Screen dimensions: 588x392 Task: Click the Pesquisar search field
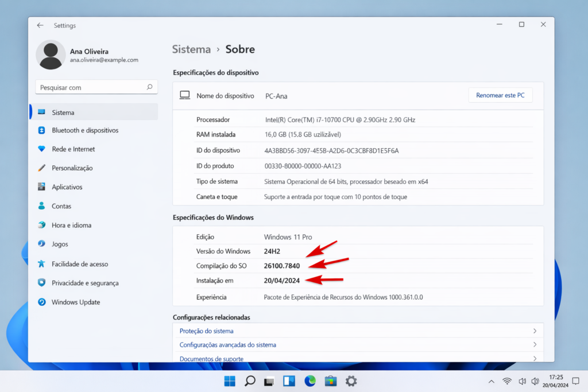92,87
